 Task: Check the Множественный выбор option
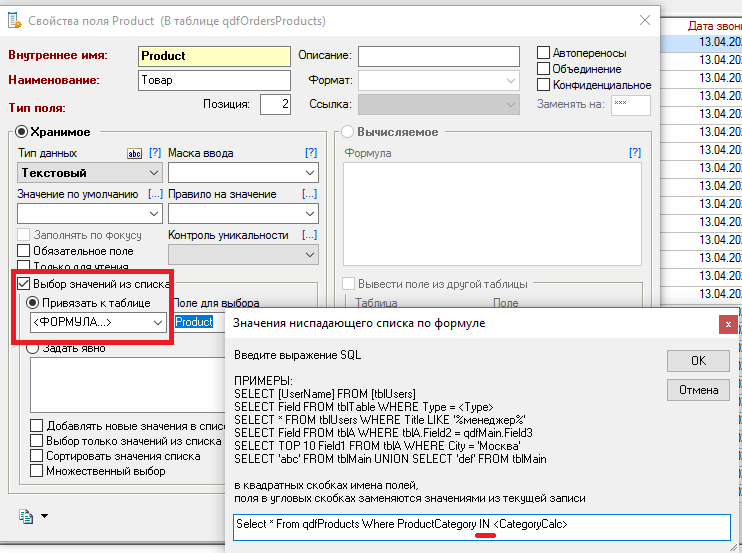[37, 471]
